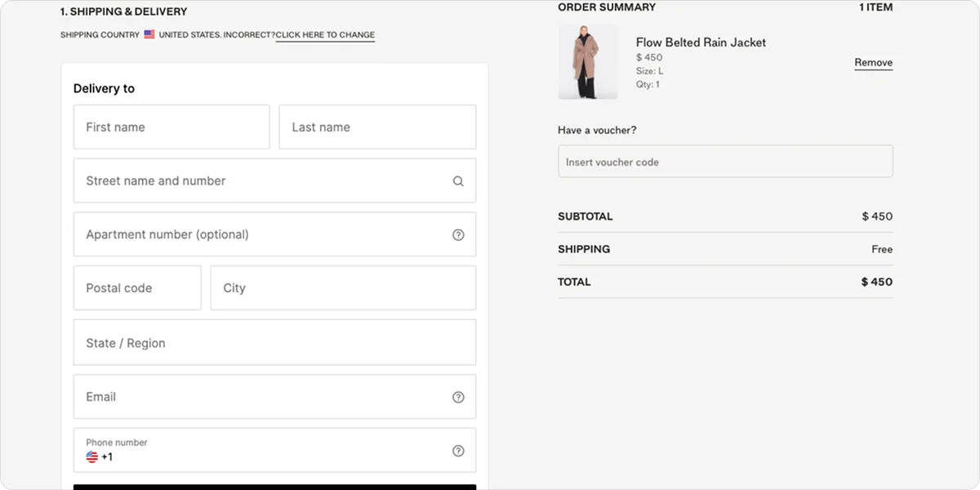Focus the Street name and number field

[274, 180]
